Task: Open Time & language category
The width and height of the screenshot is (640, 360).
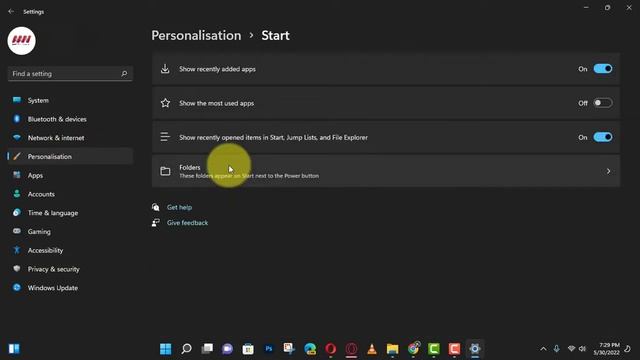Action: 70,213
